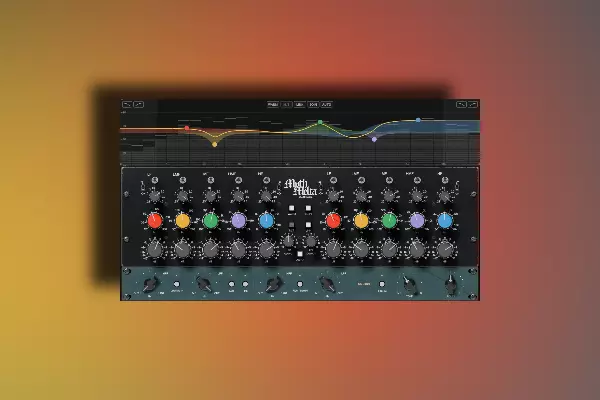600x400 pixels.
Task: Click the left channel red frequency knob
Action: click(155, 221)
